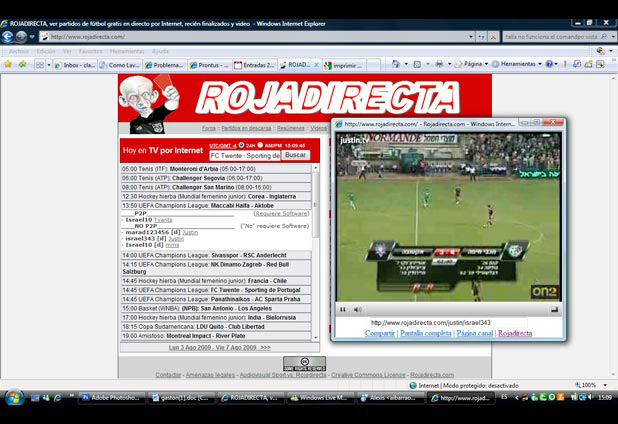
Task: Click Compartir in the popup window
Action: (x=380, y=333)
